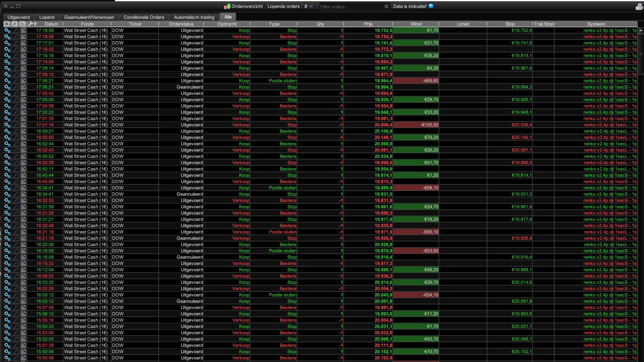
Task: Click the scrollbar up arrow at top right
Action: [641, 30]
